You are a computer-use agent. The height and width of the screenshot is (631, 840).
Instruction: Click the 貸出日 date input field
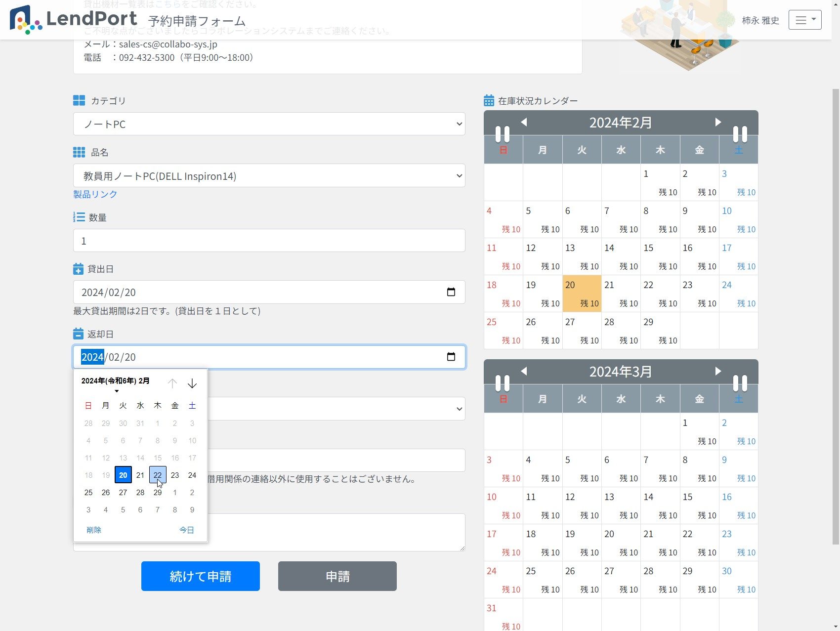[269, 292]
